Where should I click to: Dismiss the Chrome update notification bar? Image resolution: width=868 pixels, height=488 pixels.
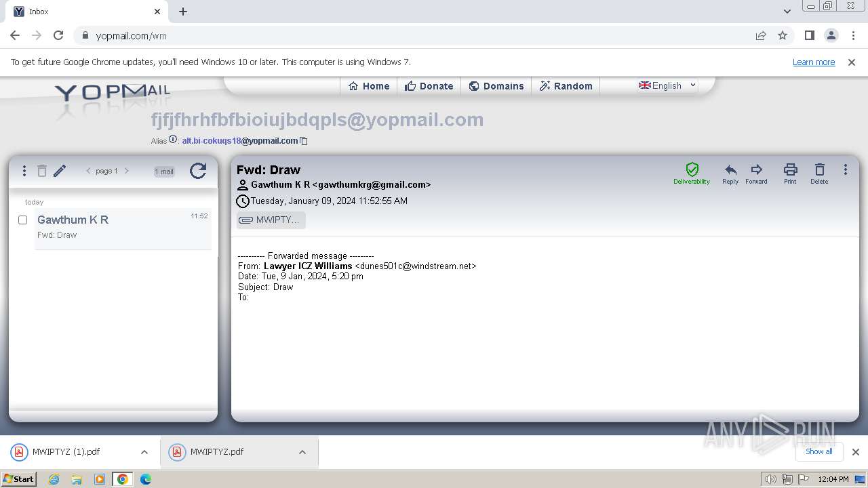point(852,62)
